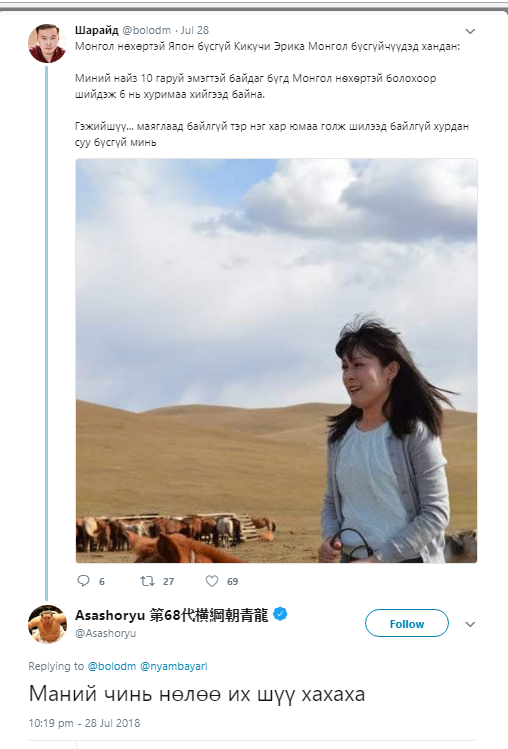
Task: Click the retweet arrows icon
Action: pyautogui.click(x=147, y=581)
